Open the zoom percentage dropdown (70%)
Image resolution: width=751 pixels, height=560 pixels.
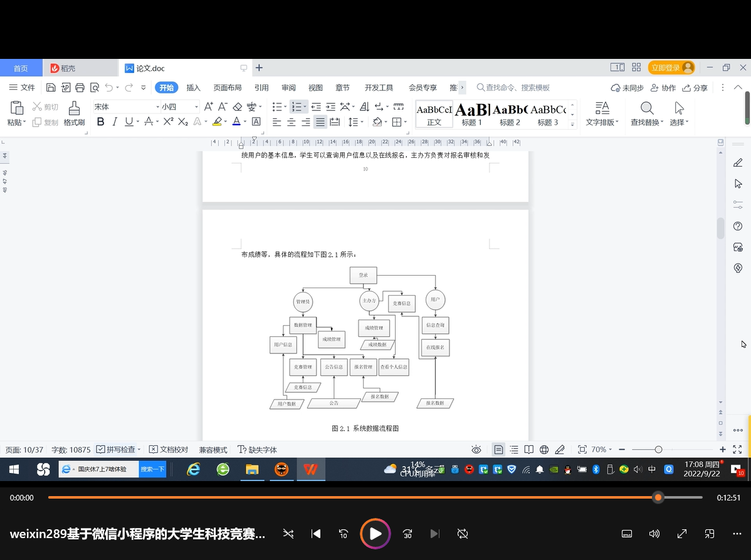(x=610, y=449)
